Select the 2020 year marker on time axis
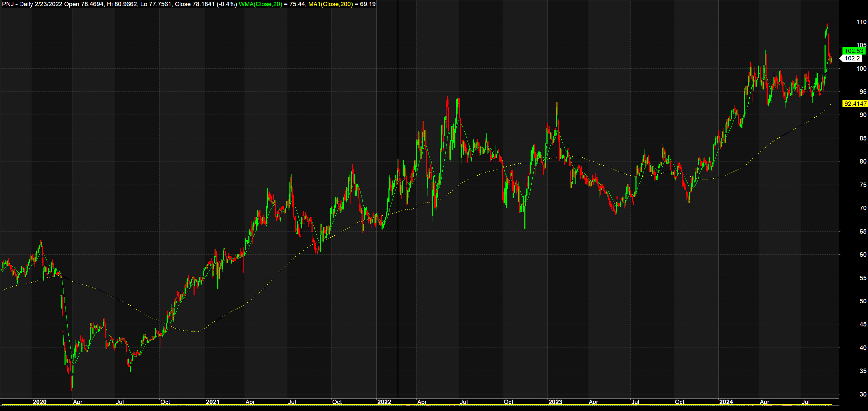868x411 pixels. click(x=39, y=402)
